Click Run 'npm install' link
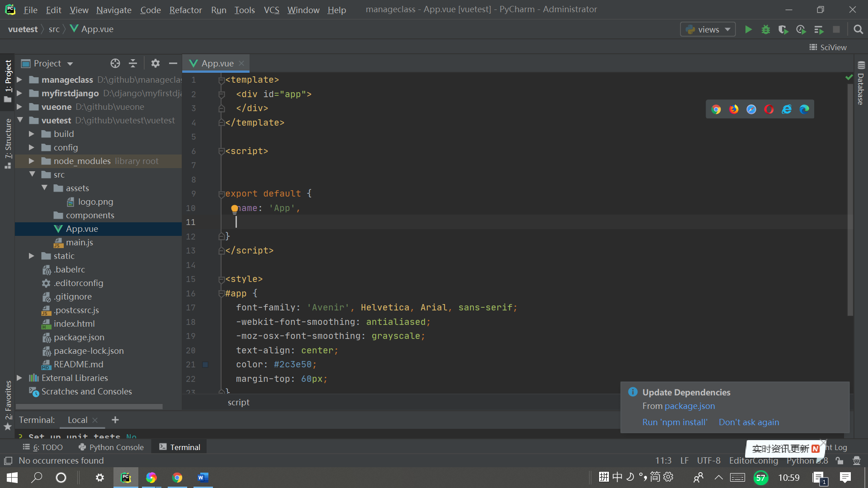This screenshot has height=488, width=868. click(x=675, y=422)
